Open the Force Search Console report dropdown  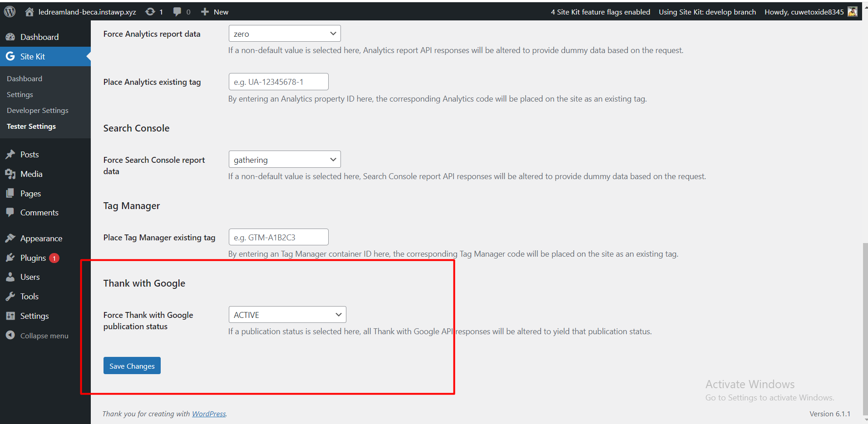pos(284,159)
